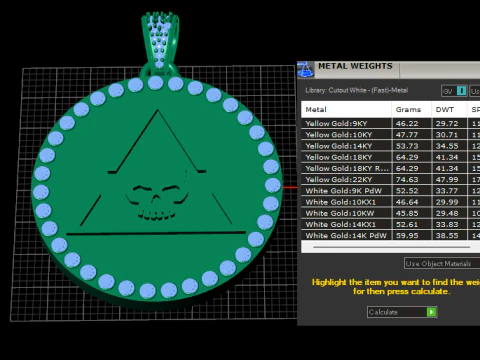Click grams value 64.29 for Yellow Gold:18KY
The width and height of the screenshot is (480, 360).
[407, 157]
